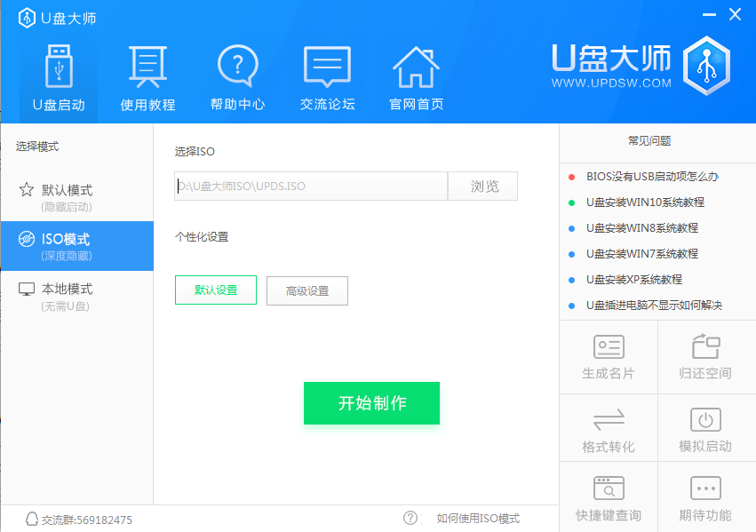Viewport: 756px width, 532px height.
Task: Open the 快捷键查询 hotkey lookup icon
Action: (x=609, y=499)
